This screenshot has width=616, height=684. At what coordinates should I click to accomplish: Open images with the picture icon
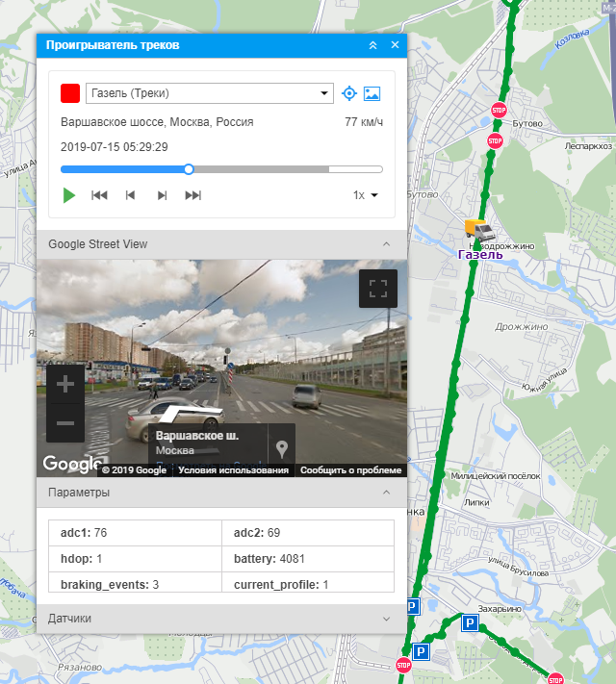(372, 93)
